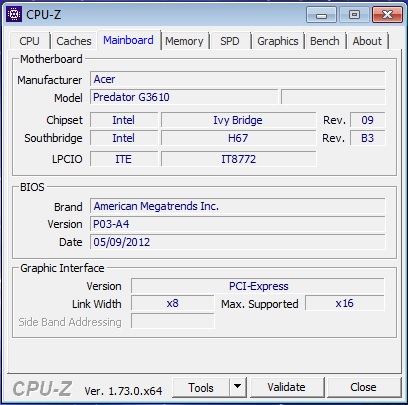Click the Manufacturer field showing Acer

point(237,79)
